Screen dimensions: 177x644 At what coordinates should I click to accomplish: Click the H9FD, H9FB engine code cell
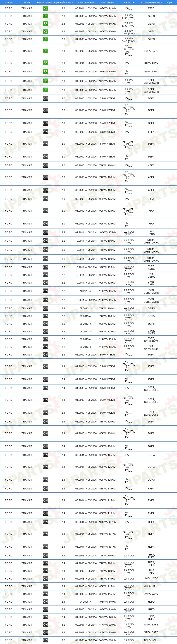(x=151, y=617)
